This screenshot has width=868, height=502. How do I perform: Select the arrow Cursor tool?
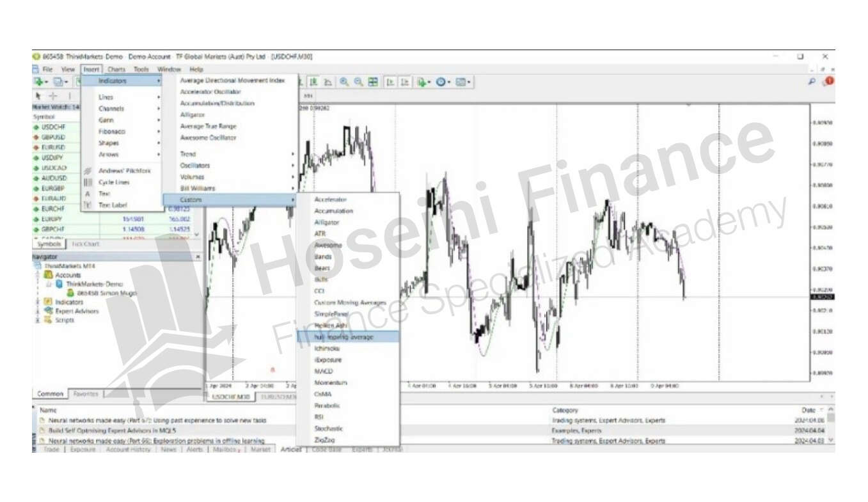(x=38, y=96)
